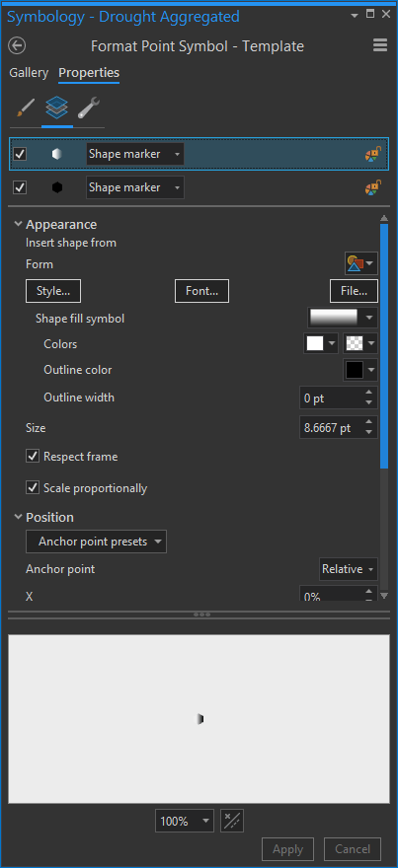Select the Structure wrench icon tab

point(89,108)
